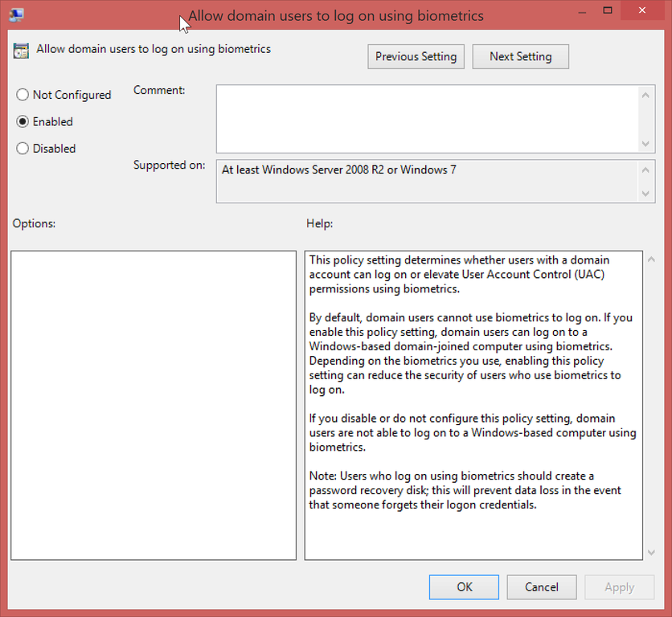Click the Help pane scroll-up arrow
The width and height of the screenshot is (672, 617).
tap(650, 259)
